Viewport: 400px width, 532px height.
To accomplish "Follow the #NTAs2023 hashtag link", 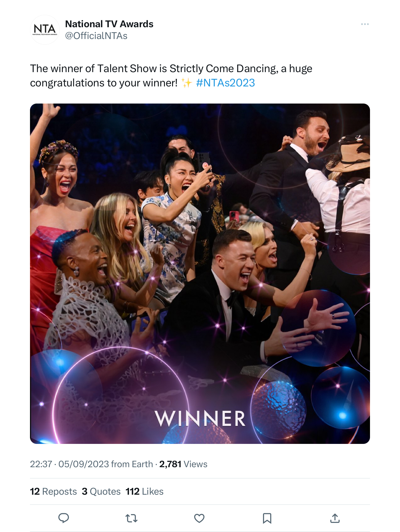I will point(225,83).
